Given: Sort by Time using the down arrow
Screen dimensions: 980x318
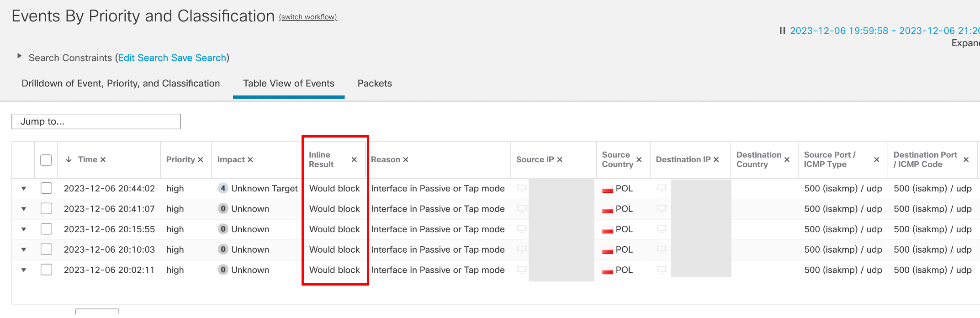Looking at the screenshot, I should 69,159.
